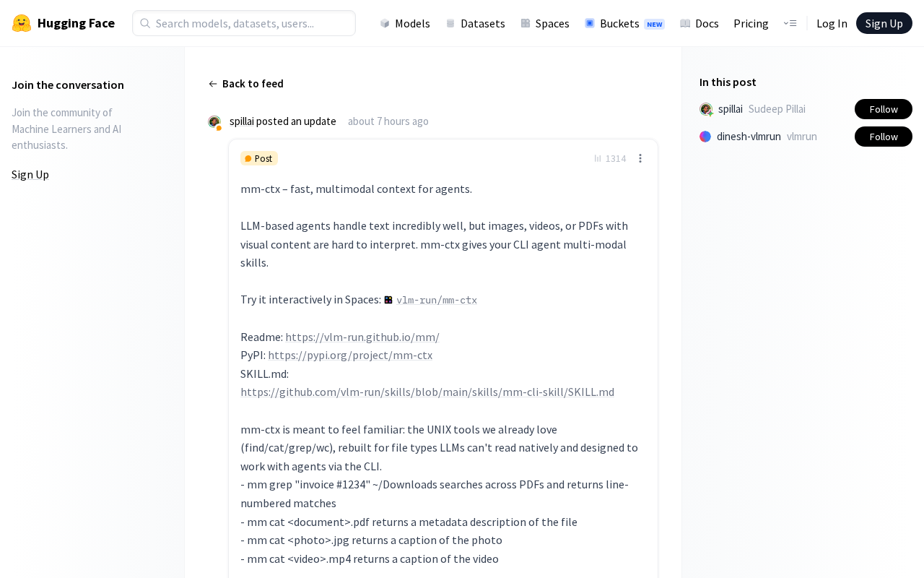
Task: Click the Models cube icon
Action: 385,23
